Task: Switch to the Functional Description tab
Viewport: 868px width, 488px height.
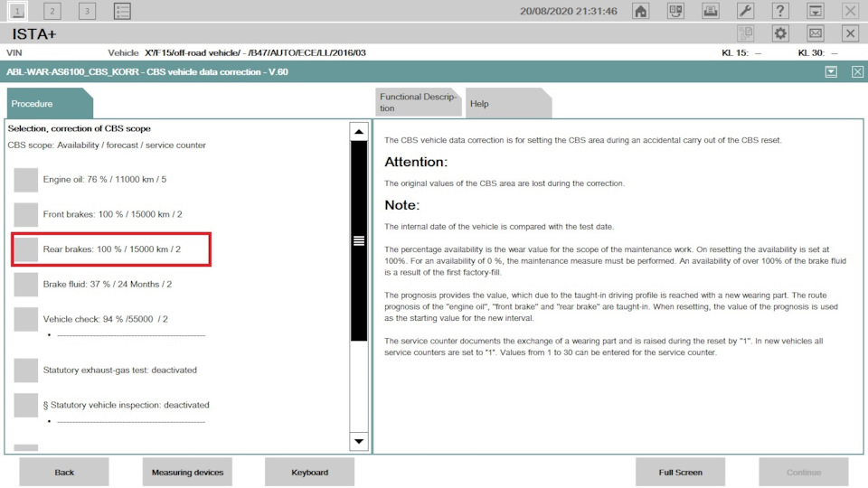Action: click(418, 103)
